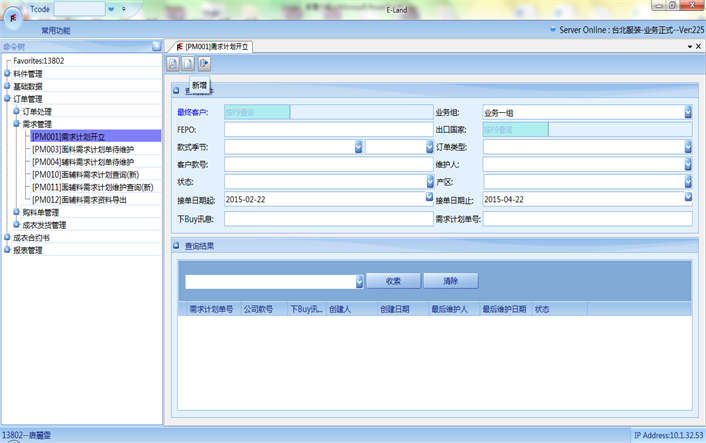Click the 新增 new document toolbar icon

click(188, 64)
